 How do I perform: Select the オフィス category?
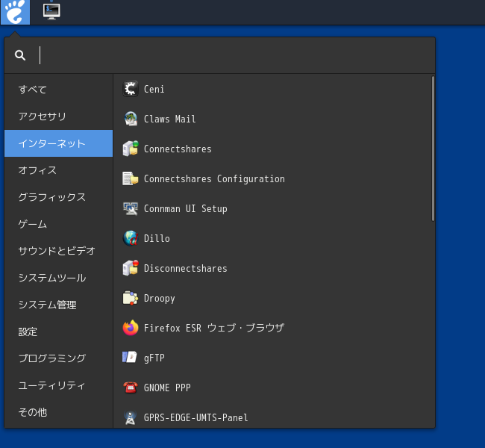(x=58, y=170)
